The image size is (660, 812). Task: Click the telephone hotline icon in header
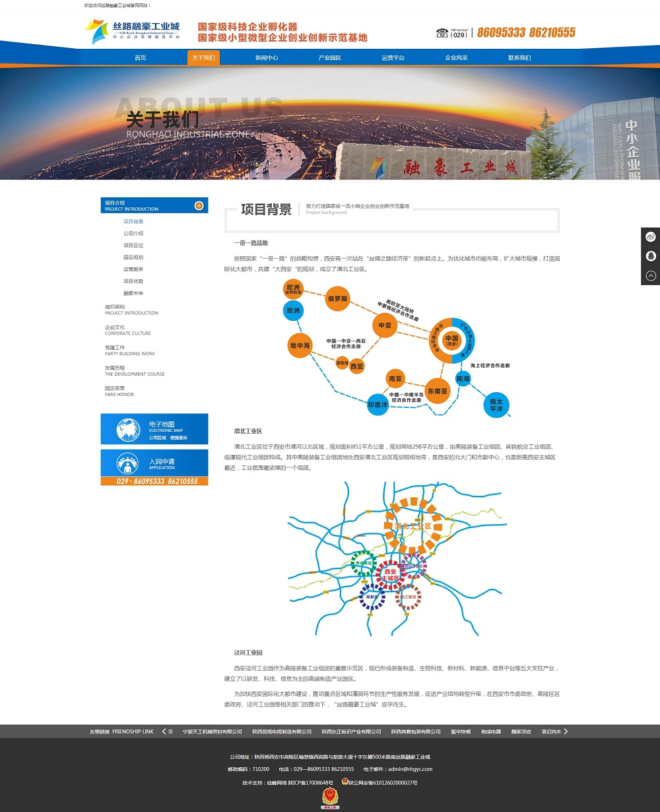(x=442, y=33)
